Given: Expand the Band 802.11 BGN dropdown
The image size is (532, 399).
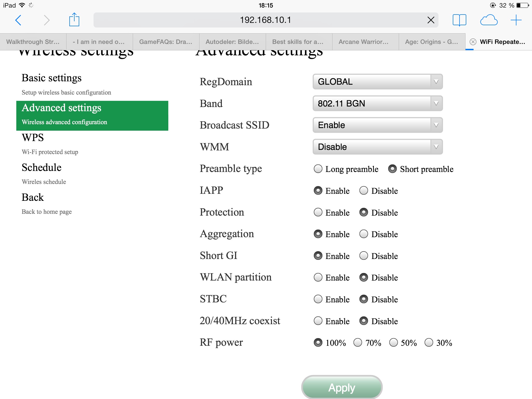Looking at the screenshot, I should pyautogui.click(x=377, y=103).
